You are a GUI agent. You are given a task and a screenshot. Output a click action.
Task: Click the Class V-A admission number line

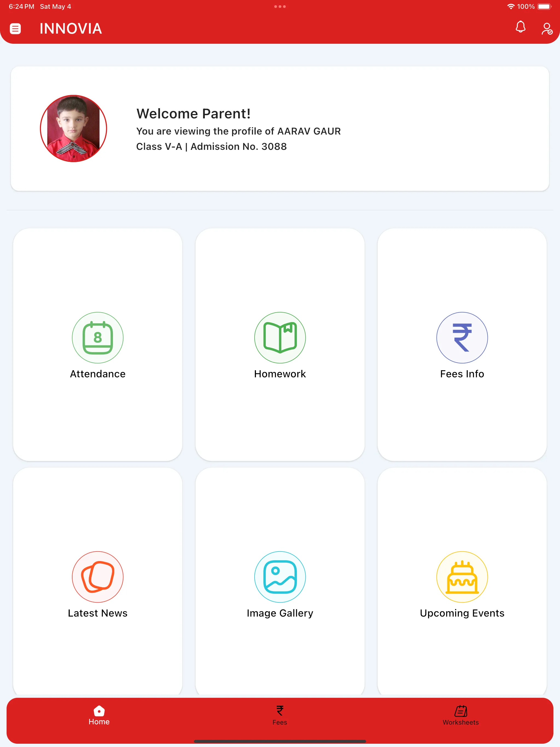211,147
